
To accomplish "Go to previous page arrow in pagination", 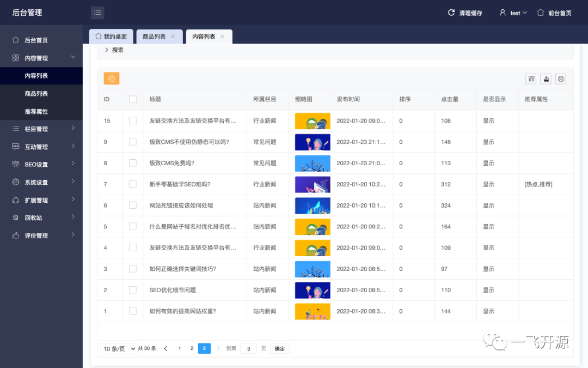I will coord(166,348).
